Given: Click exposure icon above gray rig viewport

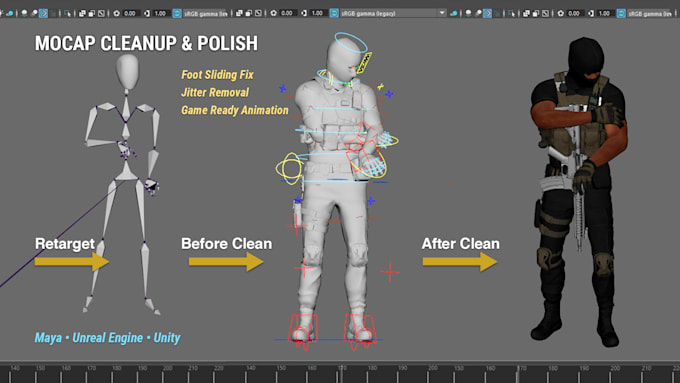Looking at the screenshot, I should (x=274, y=13).
